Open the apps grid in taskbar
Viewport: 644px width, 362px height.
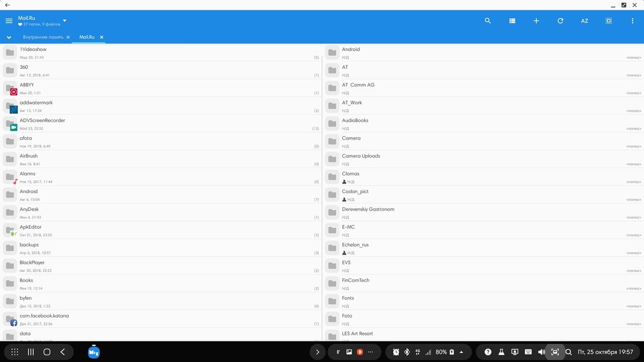pyautogui.click(x=15, y=352)
